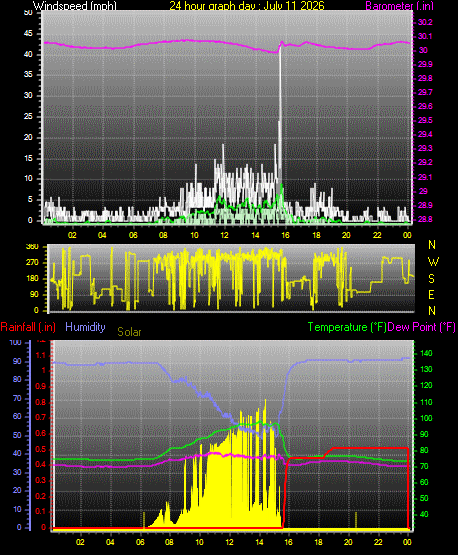The height and width of the screenshot is (555, 458).
Task: Click hour label '18' under the rainfall graph
Action: click(319, 542)
